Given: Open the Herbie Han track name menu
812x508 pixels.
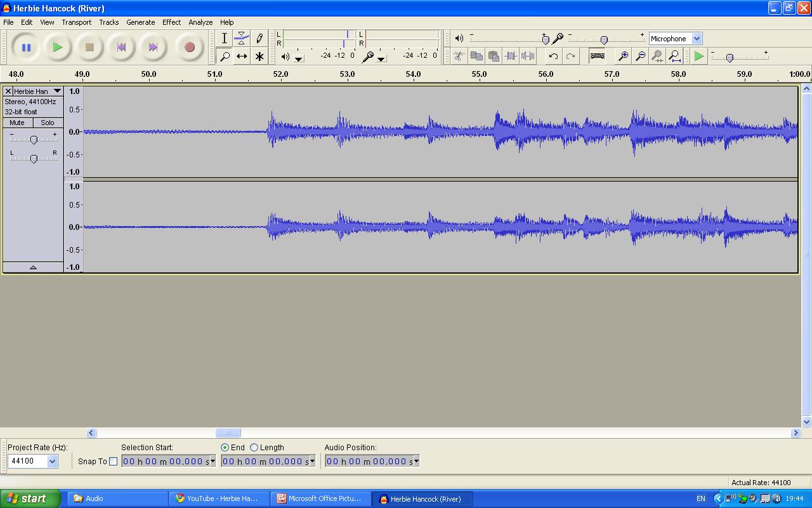Looking at the screenshot, I should point(37,91).
